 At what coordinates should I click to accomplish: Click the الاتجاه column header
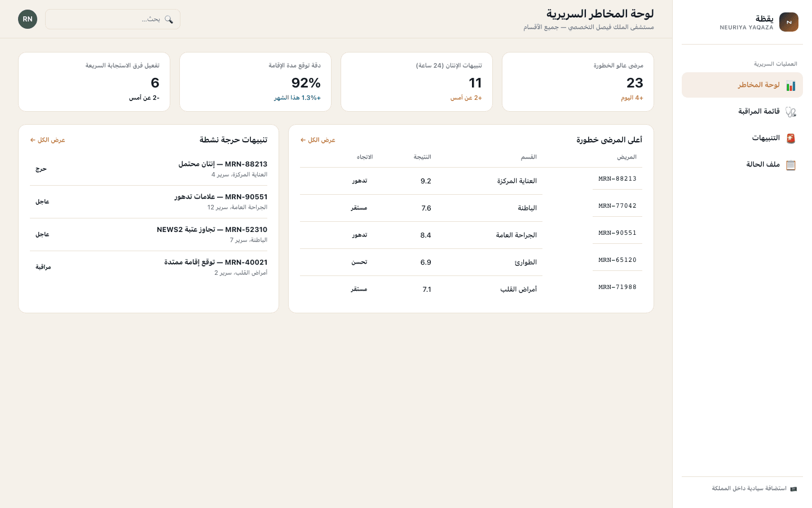[x=365, y=157]
